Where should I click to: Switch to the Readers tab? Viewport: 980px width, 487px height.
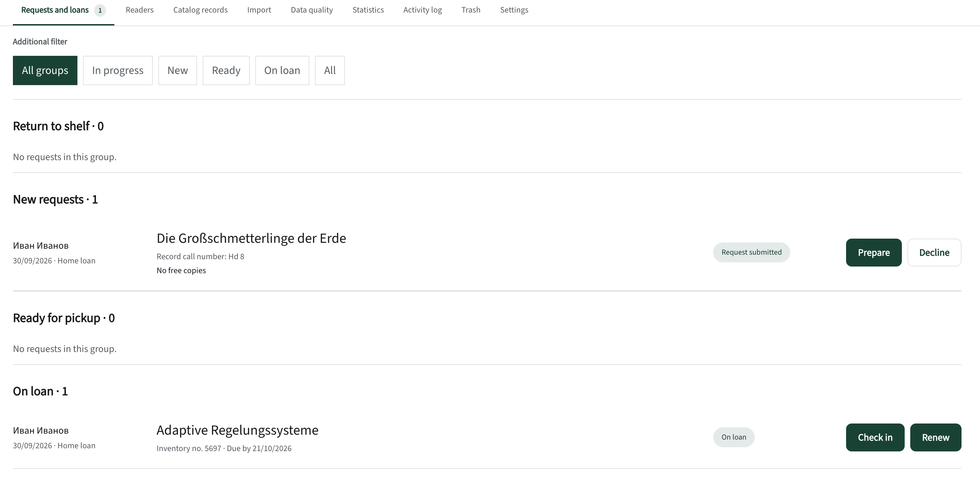(x=140, y=10)
